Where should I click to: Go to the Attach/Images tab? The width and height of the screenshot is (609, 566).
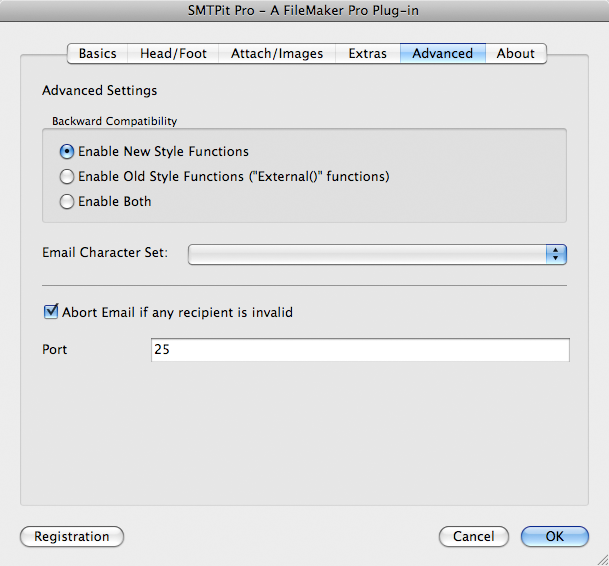(277, 53)
